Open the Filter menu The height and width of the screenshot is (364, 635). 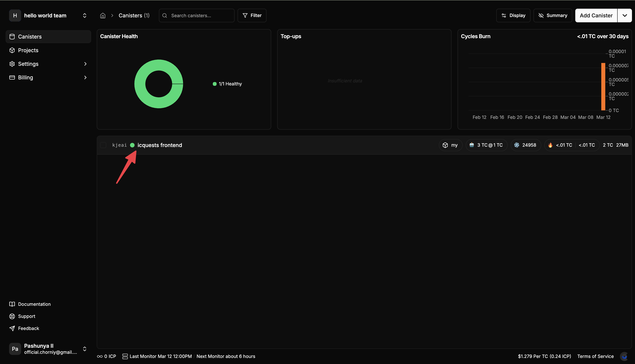pyautogui.click(x=252, y=15)
